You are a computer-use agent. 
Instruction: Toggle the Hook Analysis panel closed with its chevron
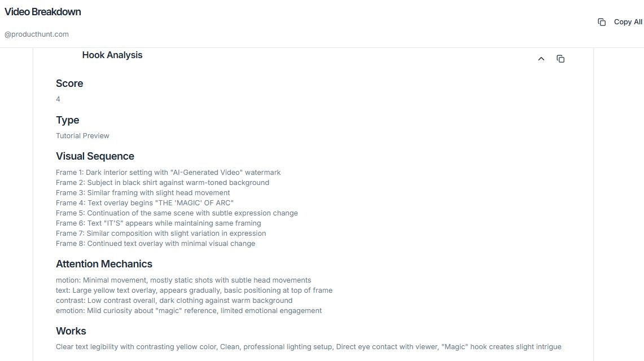pyautogui.click(x=541, y=58)
